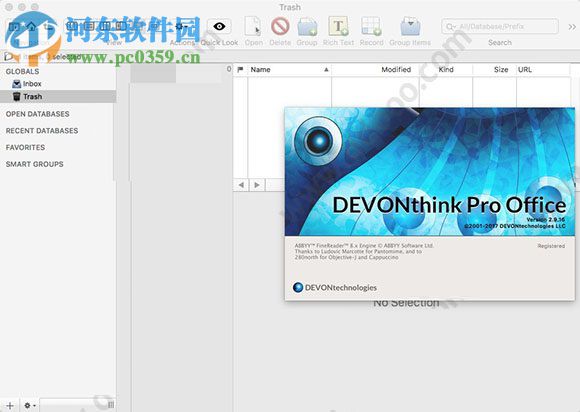Image resolution: width=580 pixels, height=412 pixels.
Task: Click the Record toolbar icon
Action: click(371, 27)
